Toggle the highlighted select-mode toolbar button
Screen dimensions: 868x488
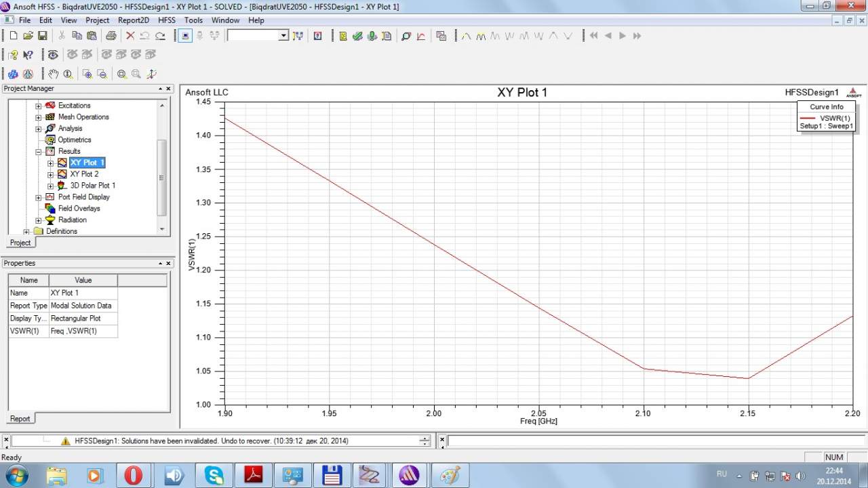pyautogui.click(x=185, y=36)
